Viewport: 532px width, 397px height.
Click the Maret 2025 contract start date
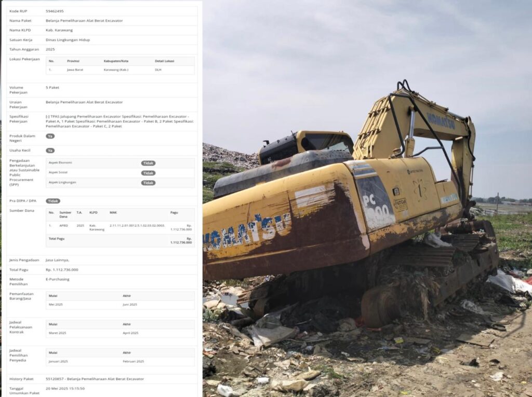pyautogui.click(x=57, y=333)
